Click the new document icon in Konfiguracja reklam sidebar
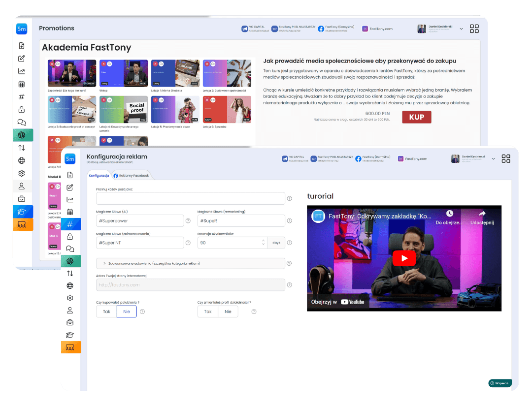The width and height of the screenshot is (532, 403). click(70, 175)
